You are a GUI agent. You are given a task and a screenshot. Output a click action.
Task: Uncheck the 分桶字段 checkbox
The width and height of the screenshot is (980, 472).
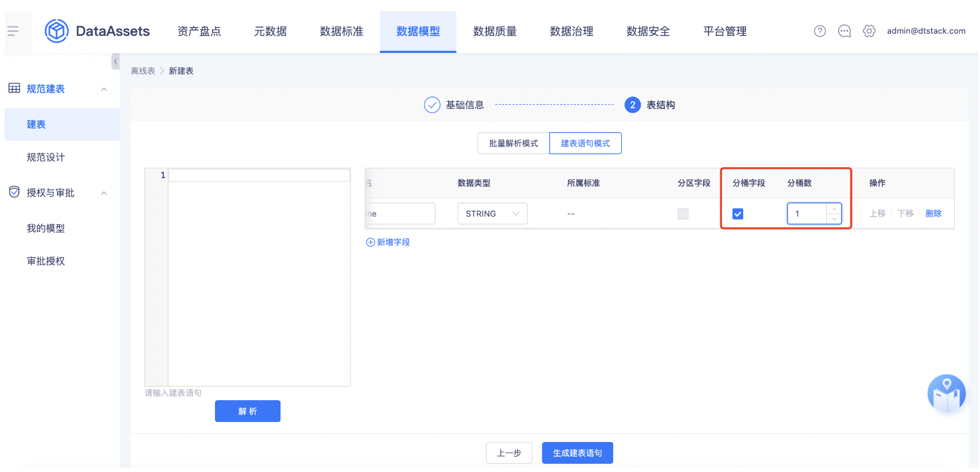738,214
